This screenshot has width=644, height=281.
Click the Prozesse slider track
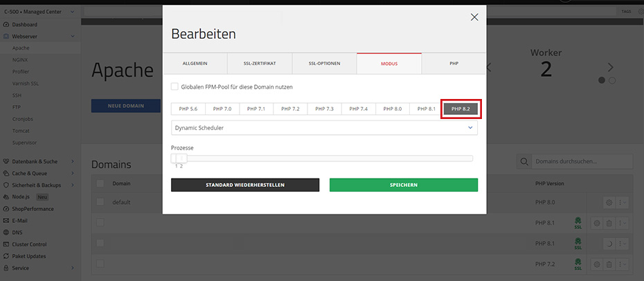tap(325, 158)
